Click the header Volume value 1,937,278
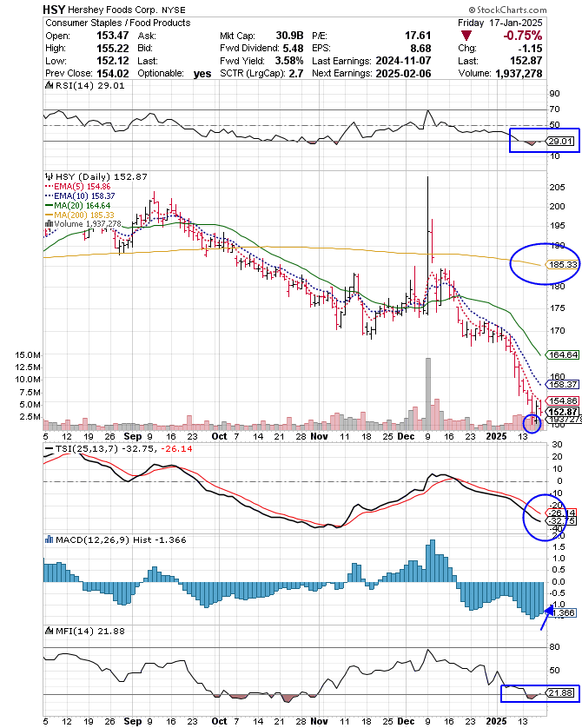 tap(519, 73)
